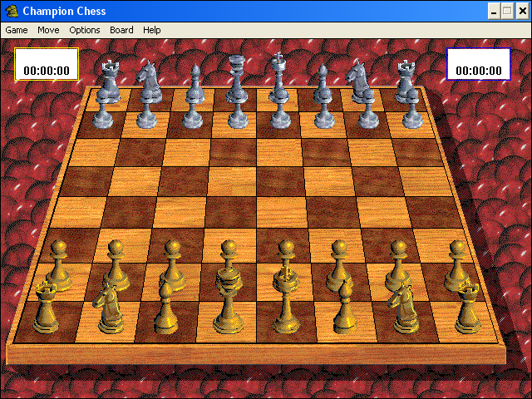Click the silver queenside knight
The width and height of the screenshot is (532, 399).
149,81
